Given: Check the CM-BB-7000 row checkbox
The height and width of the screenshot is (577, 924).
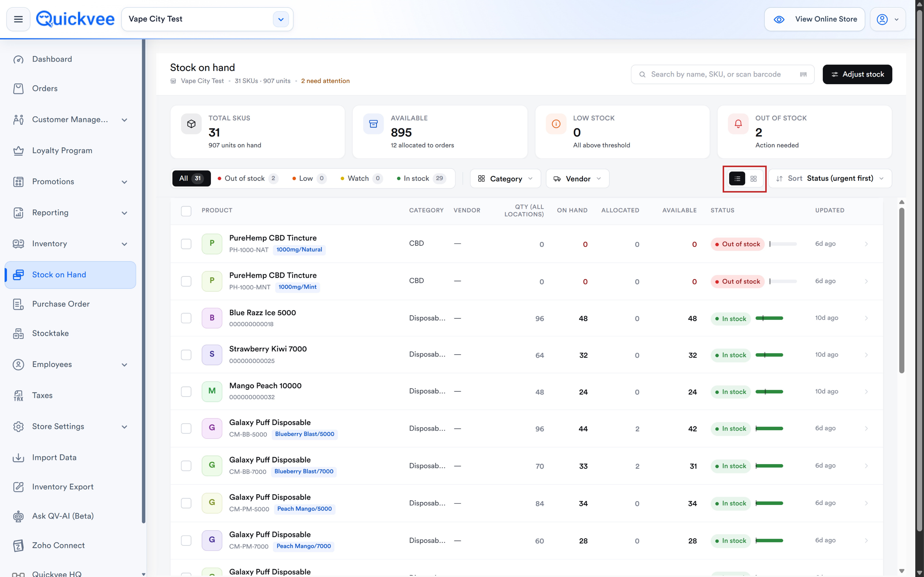Looking at the screenshot, I should click(x=186, y=466).
